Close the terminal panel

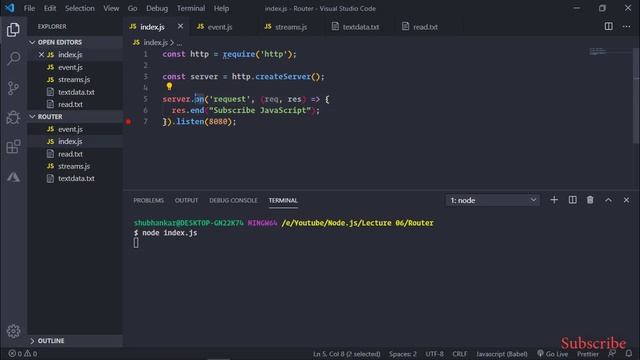[x=626, y=200]
